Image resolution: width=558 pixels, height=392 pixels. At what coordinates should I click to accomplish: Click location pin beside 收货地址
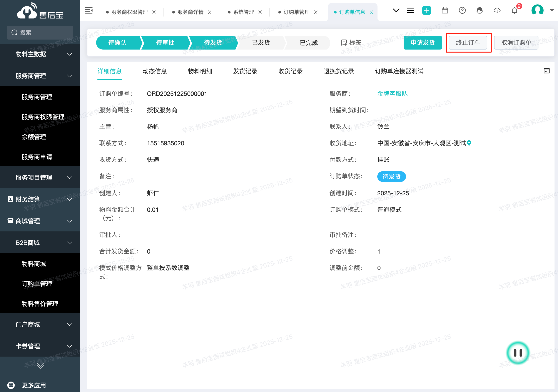(469, 143)
